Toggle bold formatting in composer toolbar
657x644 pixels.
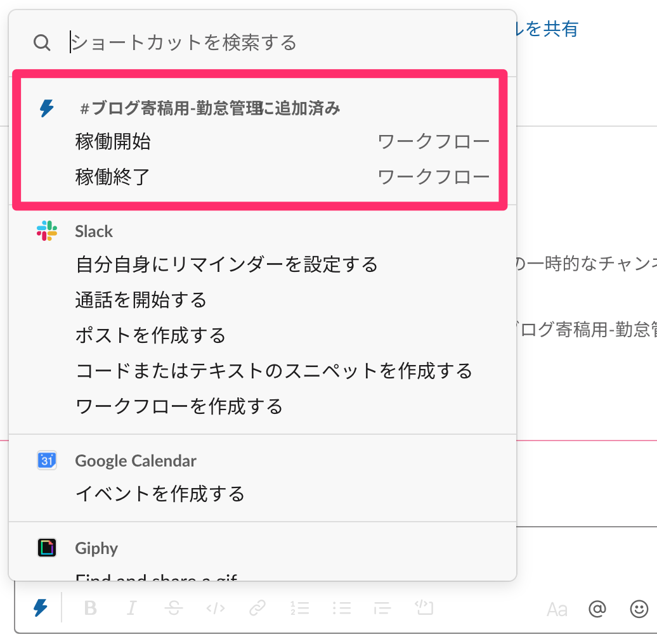(x=91, y=609)
